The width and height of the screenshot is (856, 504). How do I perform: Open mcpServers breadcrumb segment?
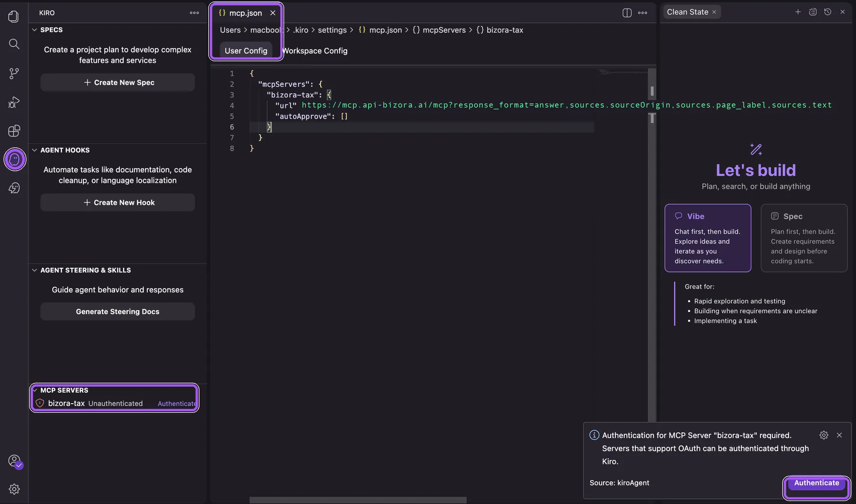[x=439, y=30]
